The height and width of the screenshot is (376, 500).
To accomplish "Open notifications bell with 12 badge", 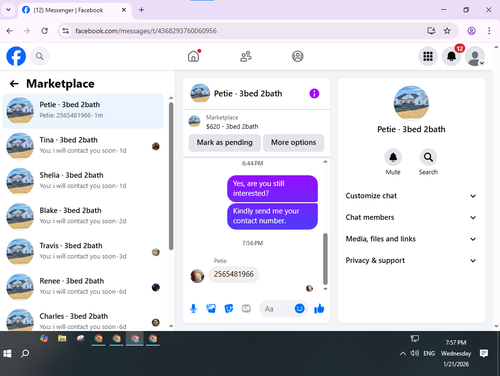I will pos(452,56).
